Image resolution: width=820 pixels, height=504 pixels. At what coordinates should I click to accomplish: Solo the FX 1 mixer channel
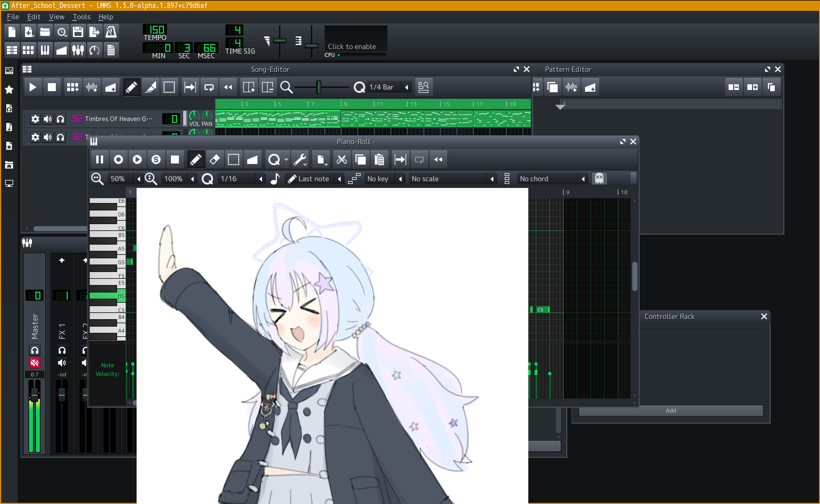(x=62, y=350)
